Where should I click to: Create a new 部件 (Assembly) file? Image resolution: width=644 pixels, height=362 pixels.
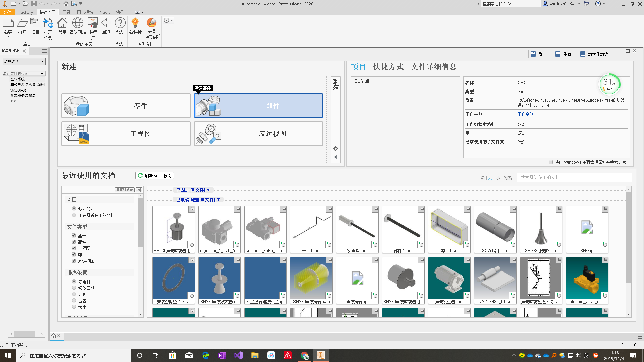point(258,106)
